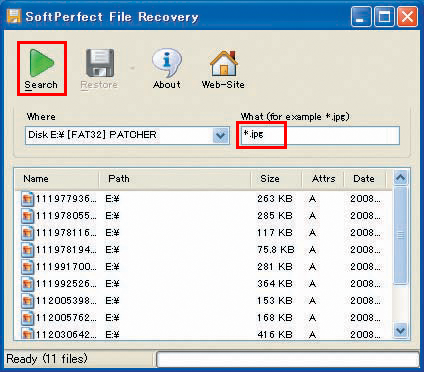Image resolution: width=424 pixels, height=372 pixels.
Task: Close the File Recovery window
Action: click(x=407, y=17)
